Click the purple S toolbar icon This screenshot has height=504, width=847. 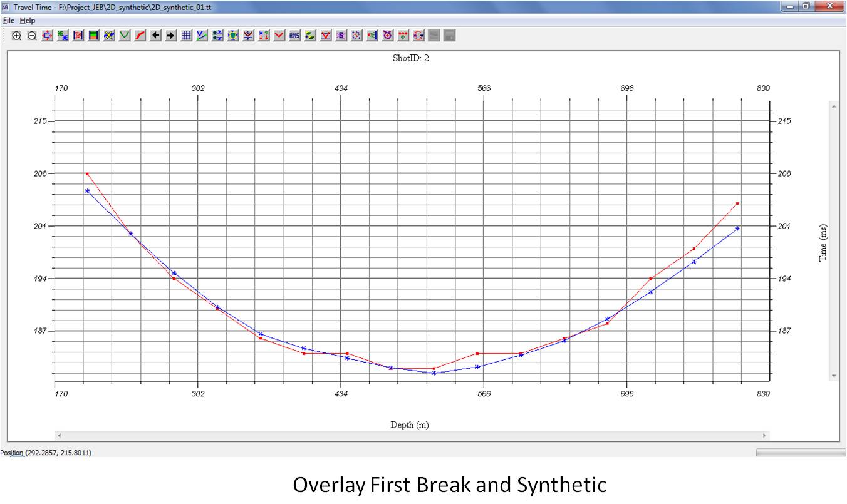341,36
